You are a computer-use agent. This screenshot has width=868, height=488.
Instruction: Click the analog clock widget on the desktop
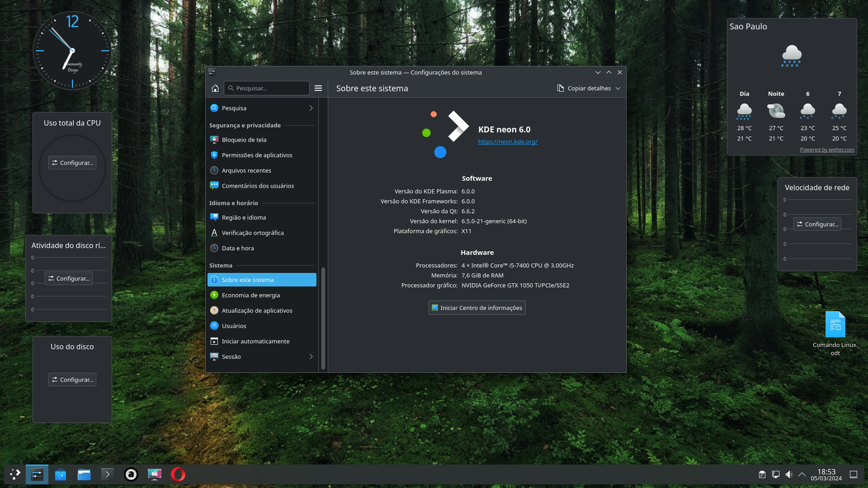72,51
